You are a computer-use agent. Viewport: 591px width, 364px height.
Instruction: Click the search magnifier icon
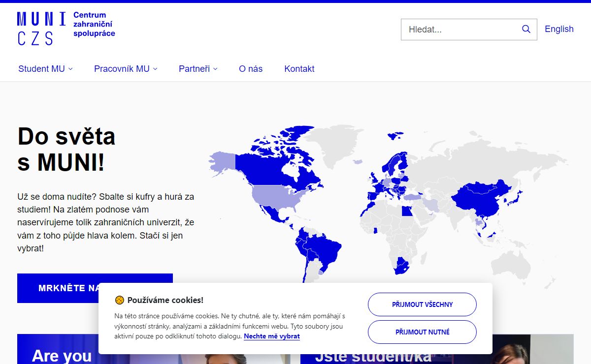tap(526, 30)
